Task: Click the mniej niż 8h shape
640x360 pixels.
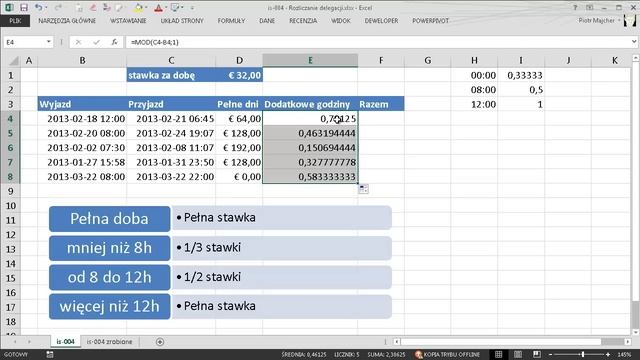Action: pos(109,248)
